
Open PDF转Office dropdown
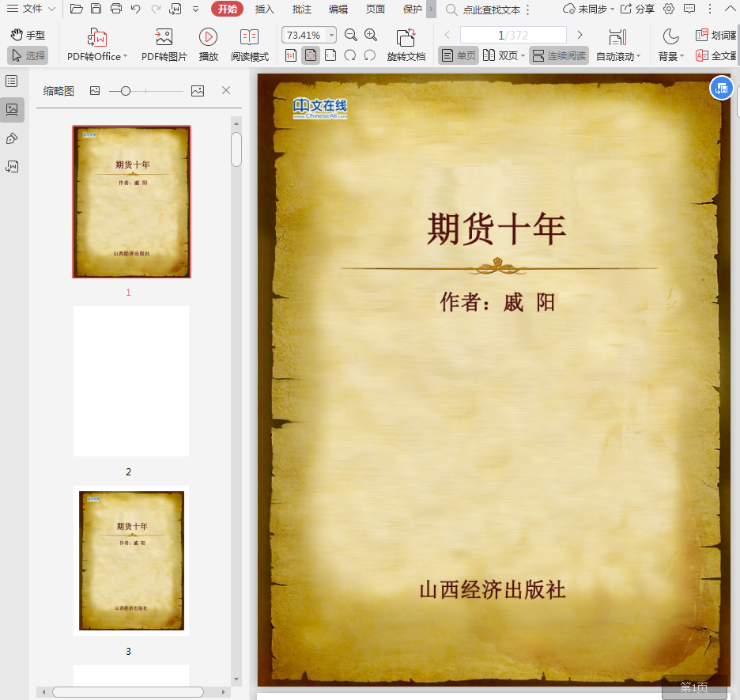(97, 45)
